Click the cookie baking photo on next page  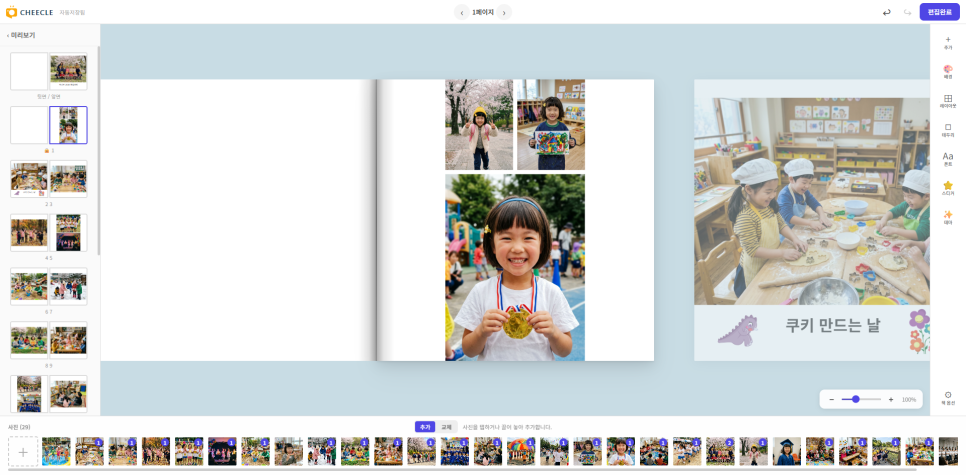click(812, 201)
